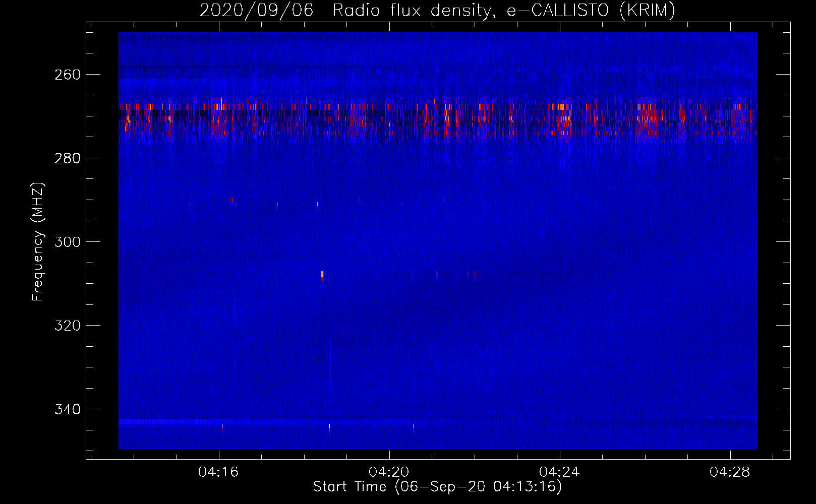816x504 pixels.
Task: Click the 260 frequency tick label
Action: pos(67,75)
